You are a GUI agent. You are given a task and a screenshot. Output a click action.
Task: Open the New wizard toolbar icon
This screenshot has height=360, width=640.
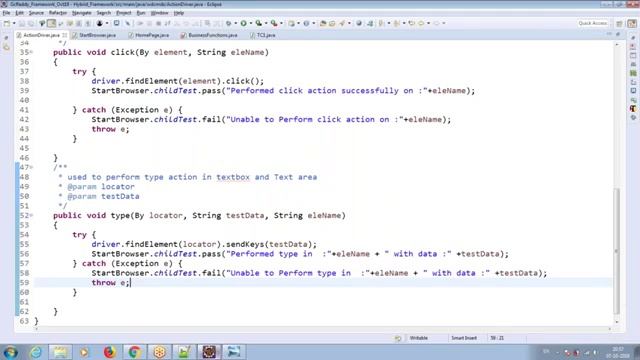pyautogui.click(x=7, y=23)
